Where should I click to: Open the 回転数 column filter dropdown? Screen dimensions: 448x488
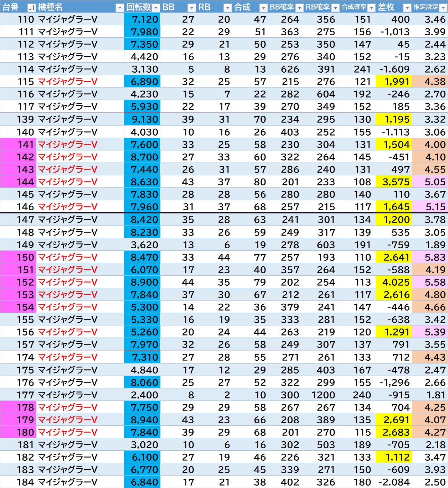click(156, 8)
